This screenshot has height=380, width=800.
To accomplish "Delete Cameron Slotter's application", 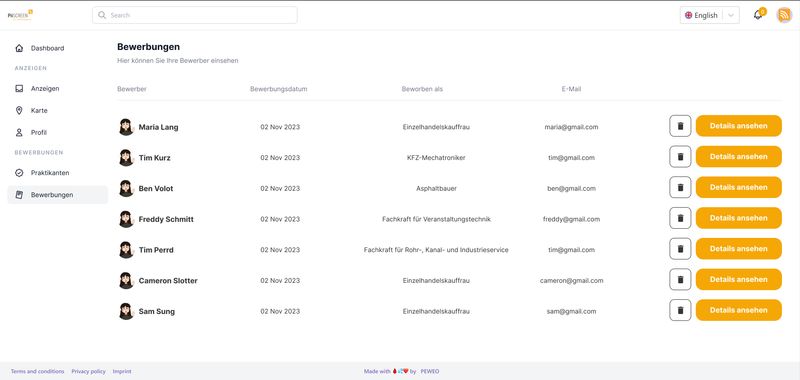I will coord(680,280).
